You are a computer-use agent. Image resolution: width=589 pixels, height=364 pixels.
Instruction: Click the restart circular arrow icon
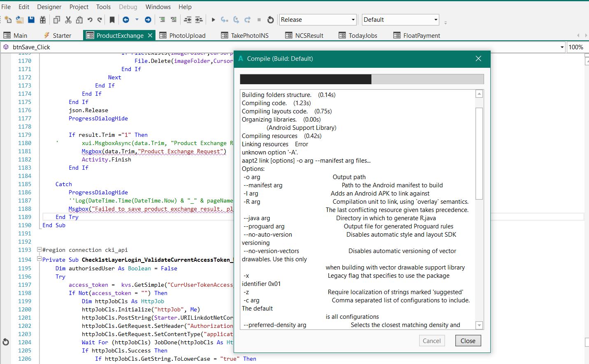tap(270, 20)
